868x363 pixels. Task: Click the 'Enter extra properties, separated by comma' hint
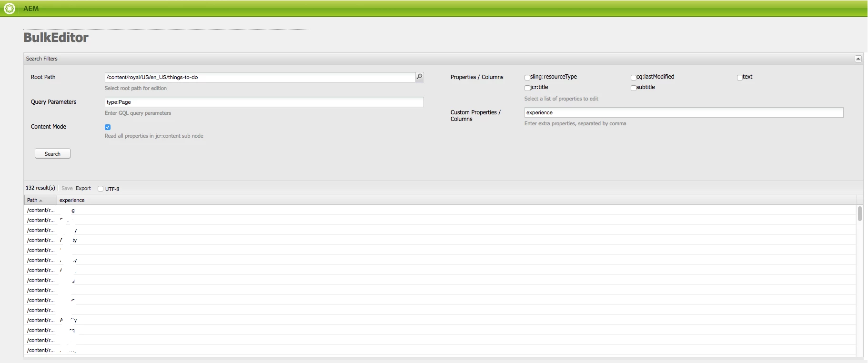click(x=575, y=123)
